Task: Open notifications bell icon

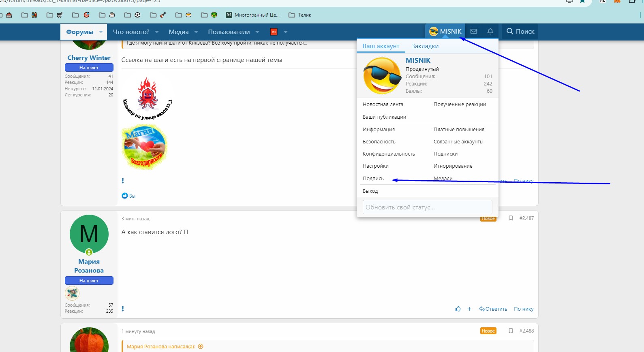Action: click(490, 31)
